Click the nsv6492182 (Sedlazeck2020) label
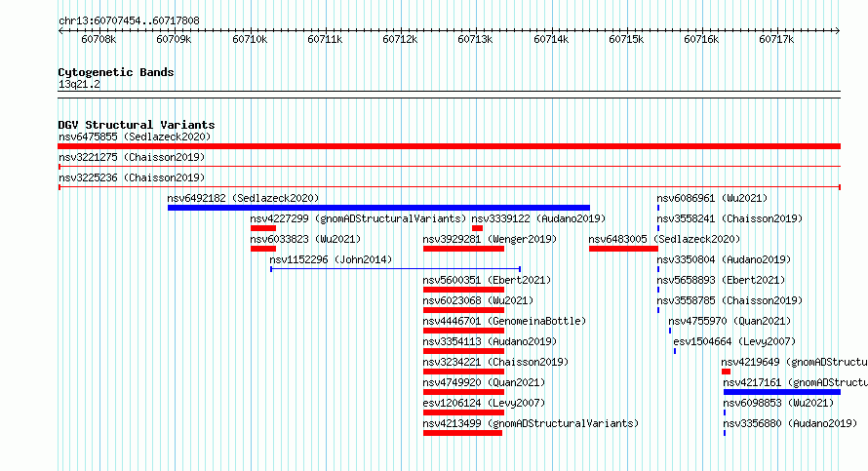This screenshot has height=471, width=868. (x=243, y=198)
